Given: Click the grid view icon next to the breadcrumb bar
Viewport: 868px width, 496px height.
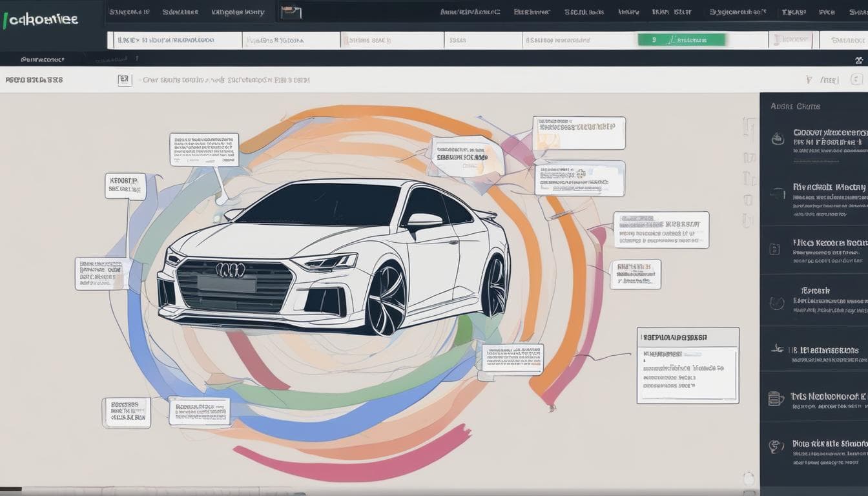Looking at the screenshot, I should 124,79.
